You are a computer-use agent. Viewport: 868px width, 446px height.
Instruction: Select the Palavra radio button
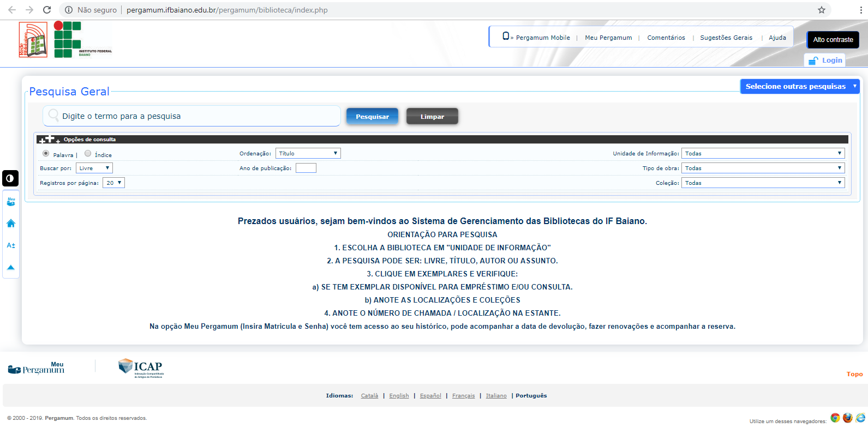(46, 154)
